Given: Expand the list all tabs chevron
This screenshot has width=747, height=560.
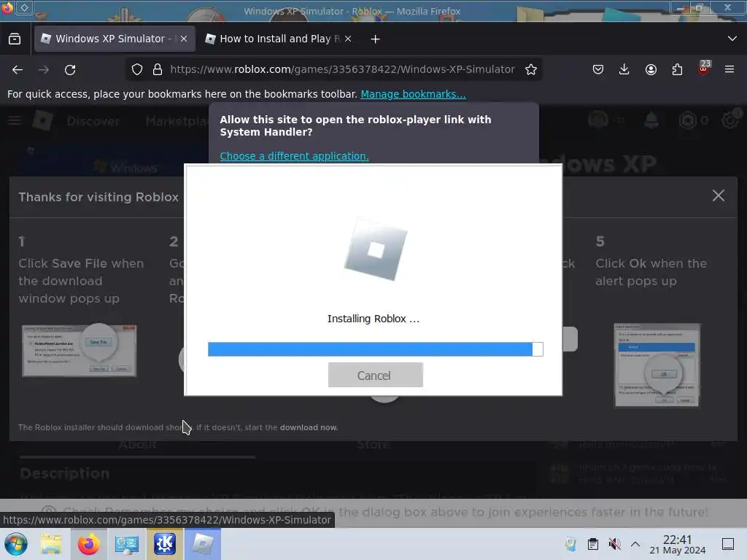Looking at the screenshot, I should (x=732, y=39).
